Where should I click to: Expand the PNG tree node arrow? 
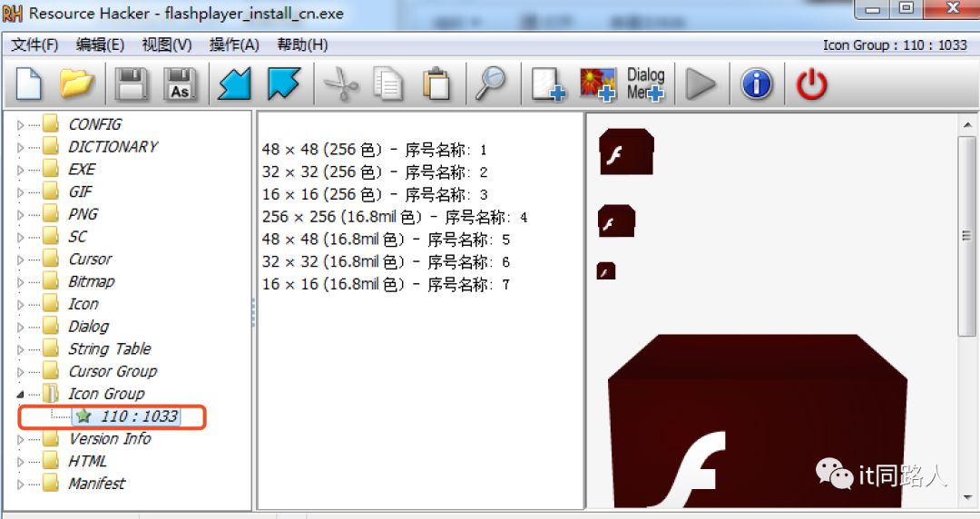tap(20, 215)
